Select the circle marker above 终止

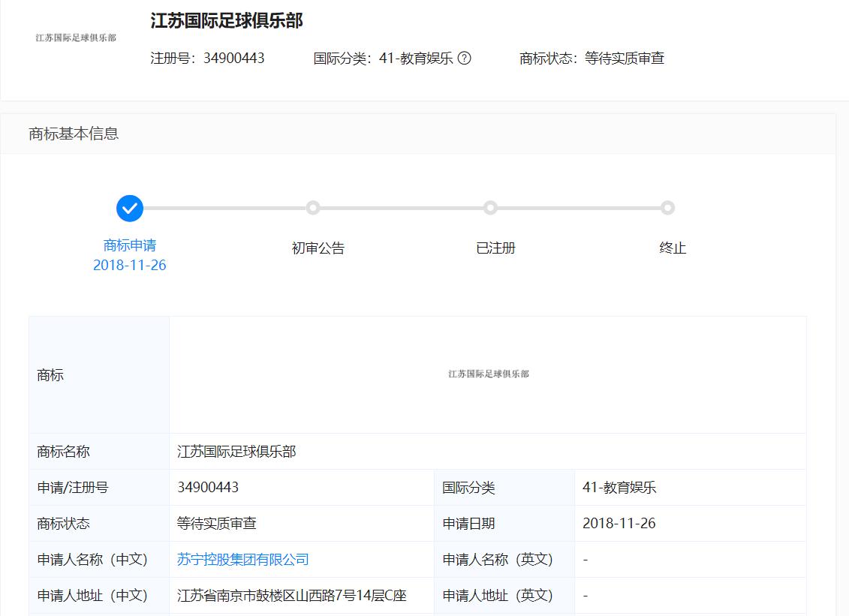667,208
